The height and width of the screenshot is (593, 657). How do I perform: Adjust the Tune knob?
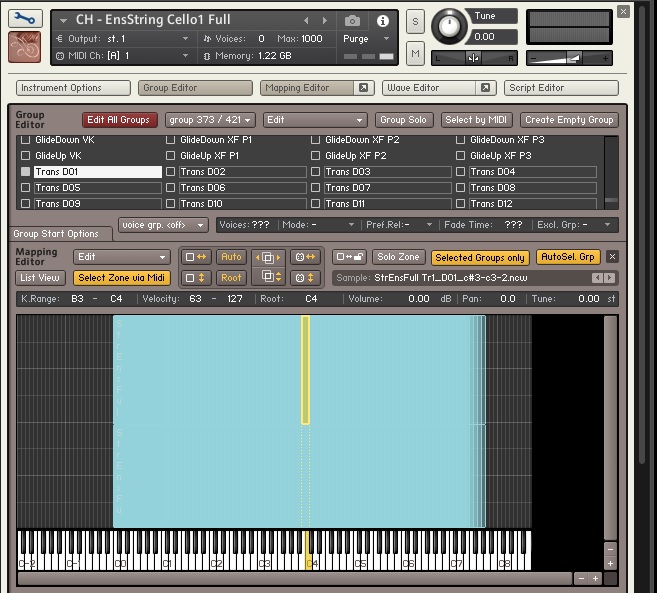point(449,26)
